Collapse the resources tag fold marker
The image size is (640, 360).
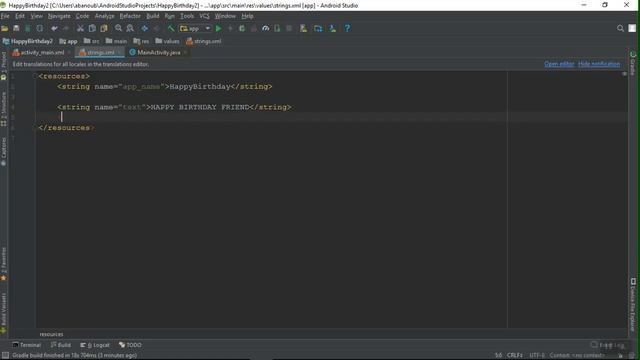tap(35, 76)
